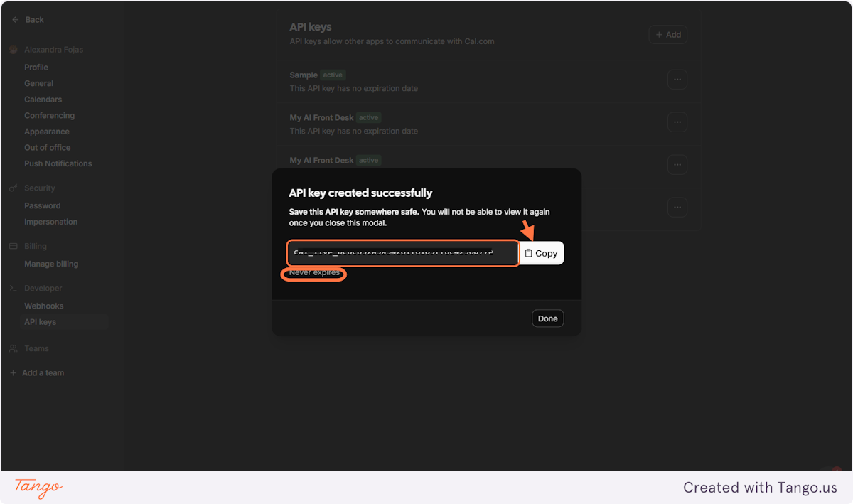Open the options menu for the Sample API key
The image size is (853, 504).
click(x=677, y=80)
